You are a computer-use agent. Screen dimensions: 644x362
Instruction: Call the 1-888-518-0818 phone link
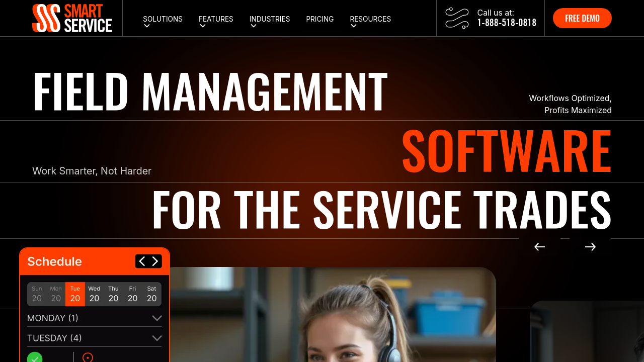(507, 23)
